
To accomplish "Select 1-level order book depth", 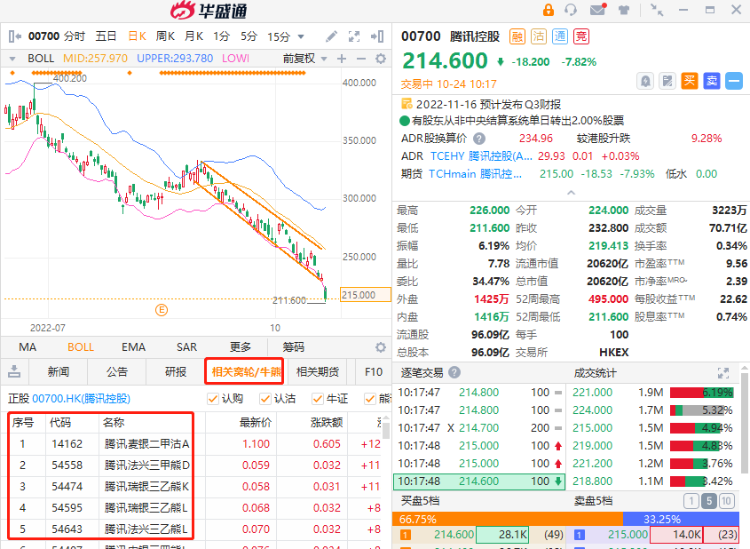I will 691,501.
